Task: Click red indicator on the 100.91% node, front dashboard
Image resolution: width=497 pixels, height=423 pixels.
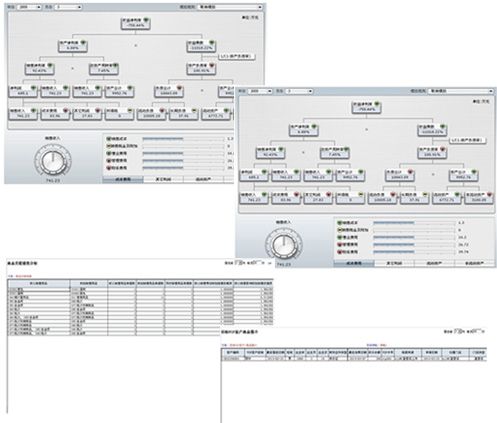Action: 442,150
